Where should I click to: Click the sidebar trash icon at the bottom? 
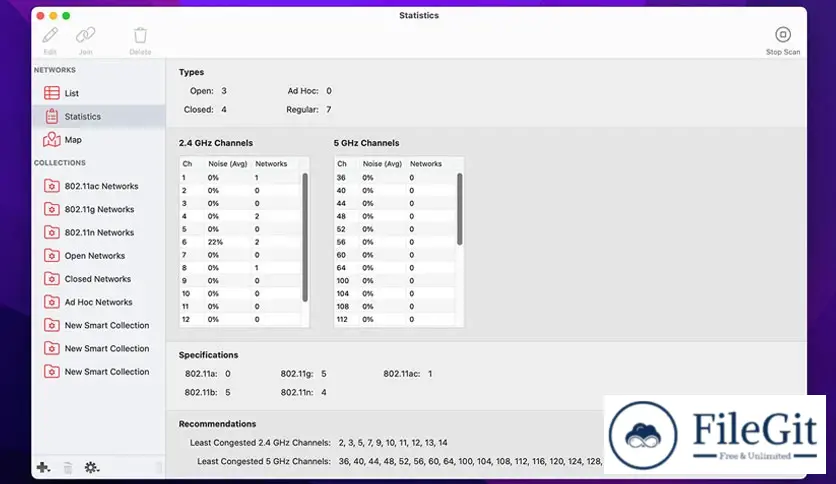[68, 468]
